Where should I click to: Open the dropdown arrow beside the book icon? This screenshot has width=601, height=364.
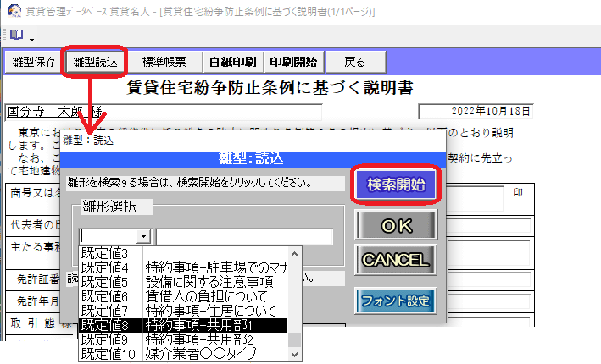tap(31, 39)
